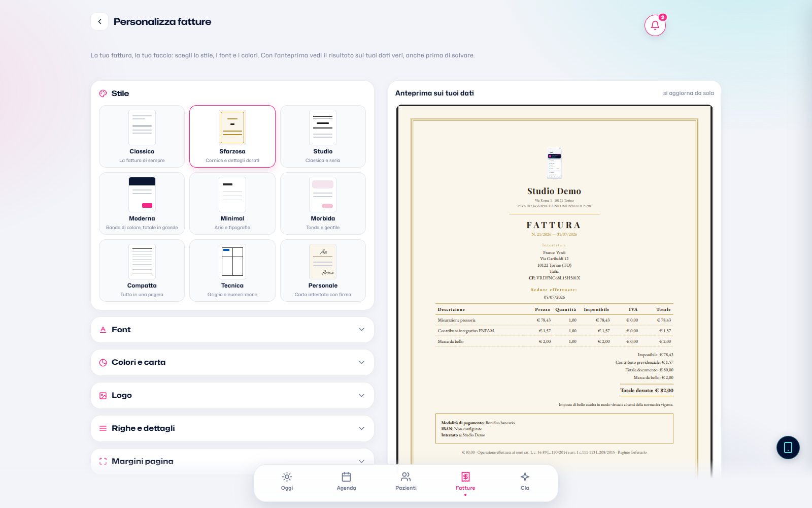Click the logo in the invoice preview
The height and width of the screenshot is (508, 812).
click(x=554, y=163)
